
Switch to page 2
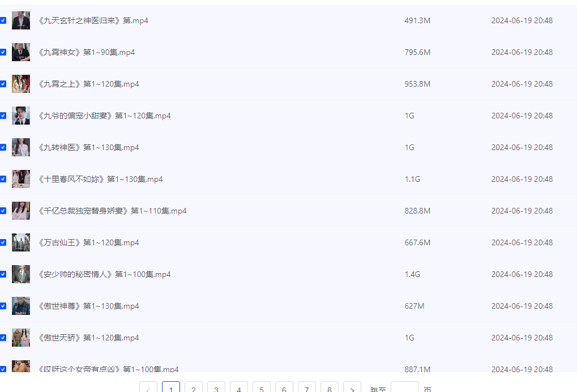[194, 387]
